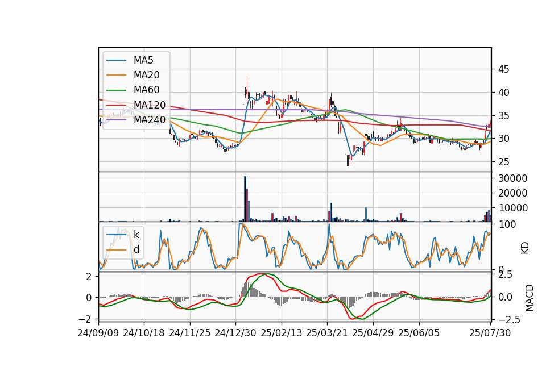Viewport: 546px width, 392px height.
Task: Click date label 24/11/25
Action: coord(190,333)
